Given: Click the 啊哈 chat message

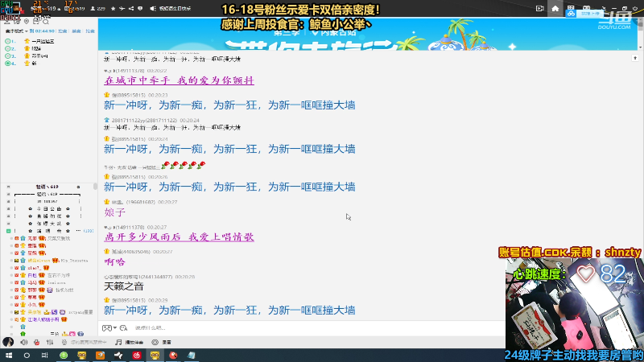Looking at the screenshot, I should coord(114,262).
